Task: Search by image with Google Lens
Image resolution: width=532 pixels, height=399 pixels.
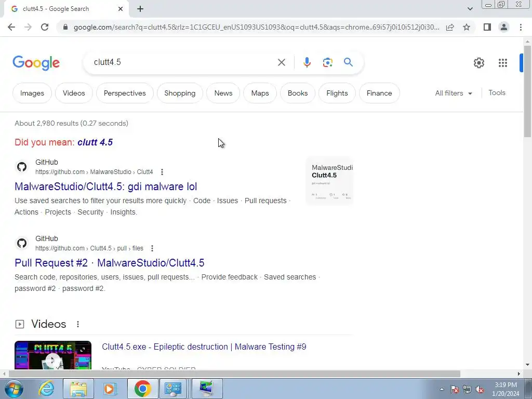Action: pyautogui.click(x=327, y=62)
